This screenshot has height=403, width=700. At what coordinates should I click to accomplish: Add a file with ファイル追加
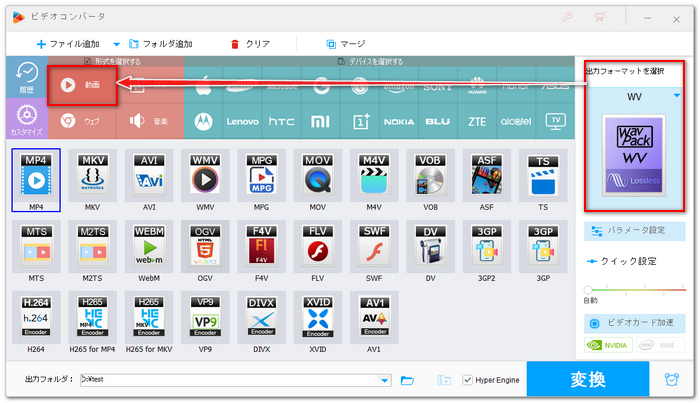click(x=68, y=44)
